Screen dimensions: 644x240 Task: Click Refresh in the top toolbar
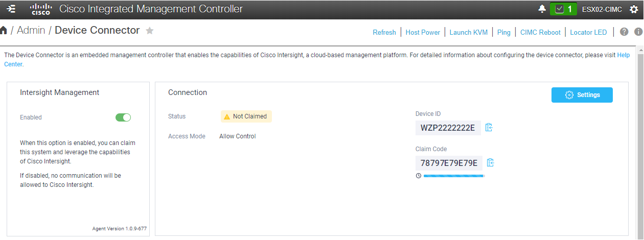384,32
